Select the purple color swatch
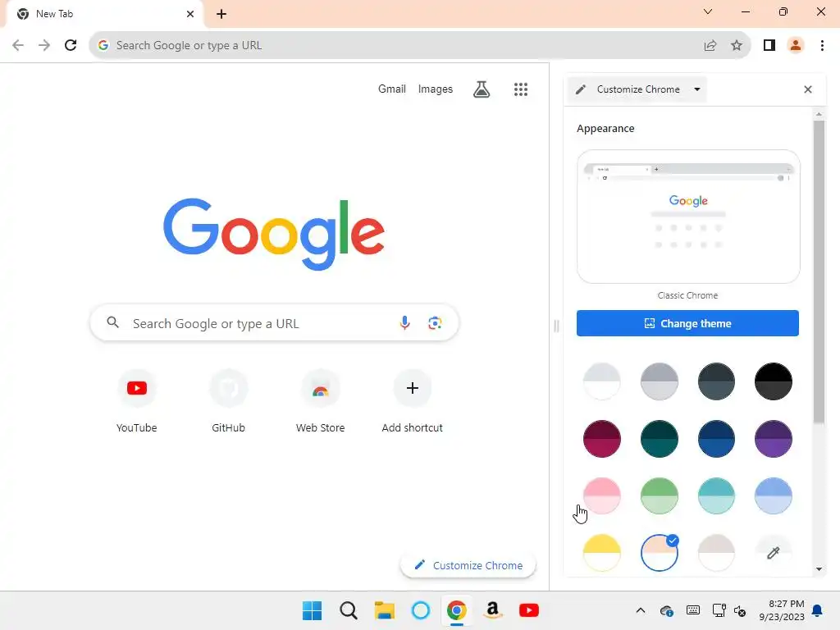Image resolution: width=840 pixels, height=630 pixels. [773, 439]
